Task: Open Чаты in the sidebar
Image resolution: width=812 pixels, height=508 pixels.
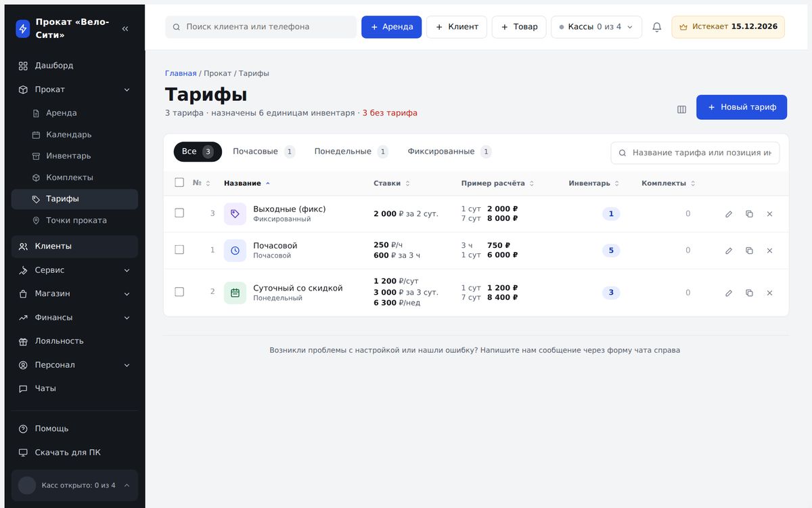Action: point(74,389)
